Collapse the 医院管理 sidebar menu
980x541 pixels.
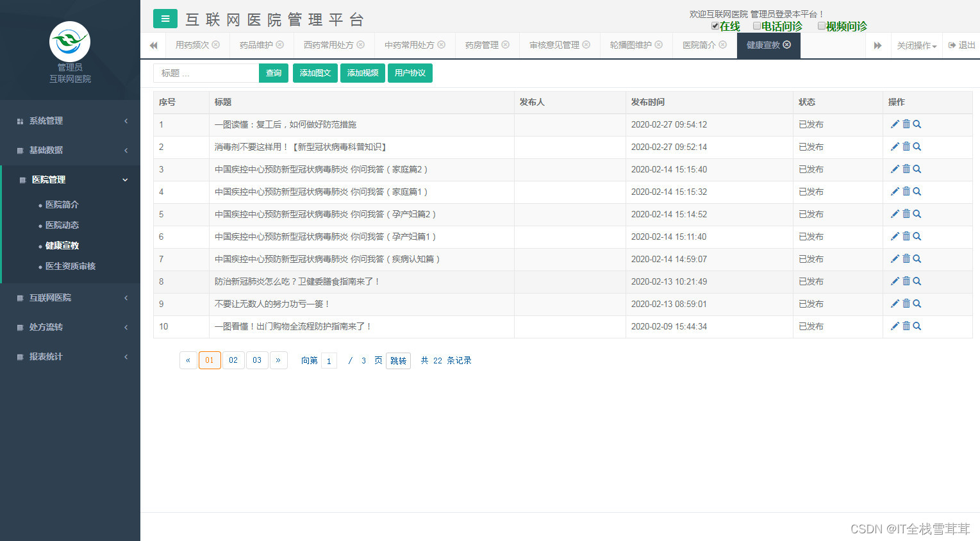click(70, 179)
